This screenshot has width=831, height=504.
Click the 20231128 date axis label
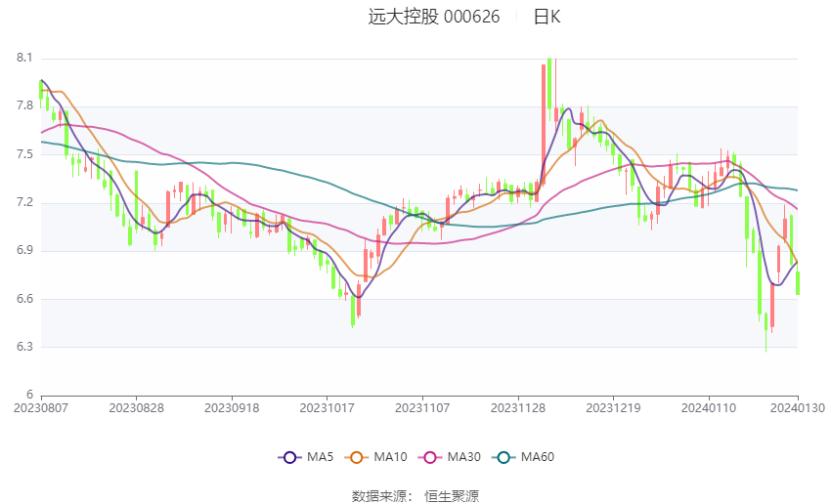point(518,408)
